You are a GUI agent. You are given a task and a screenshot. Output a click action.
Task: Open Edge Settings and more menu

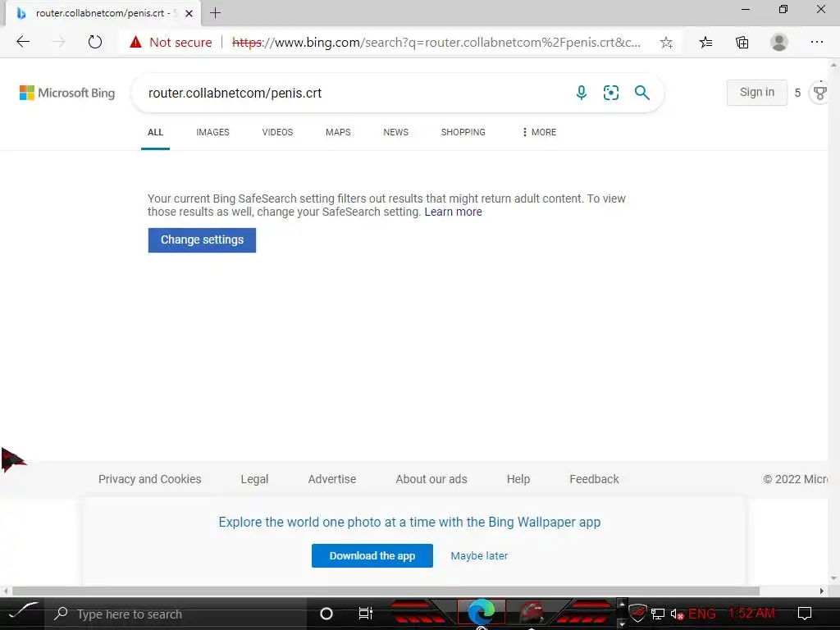(x=816, y=42)
